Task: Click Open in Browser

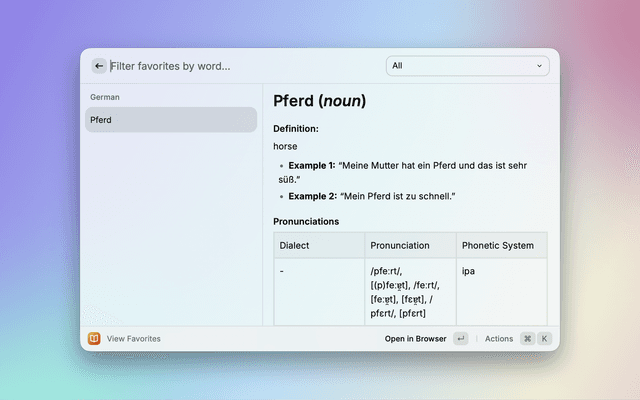Action: tap(415, 339)
